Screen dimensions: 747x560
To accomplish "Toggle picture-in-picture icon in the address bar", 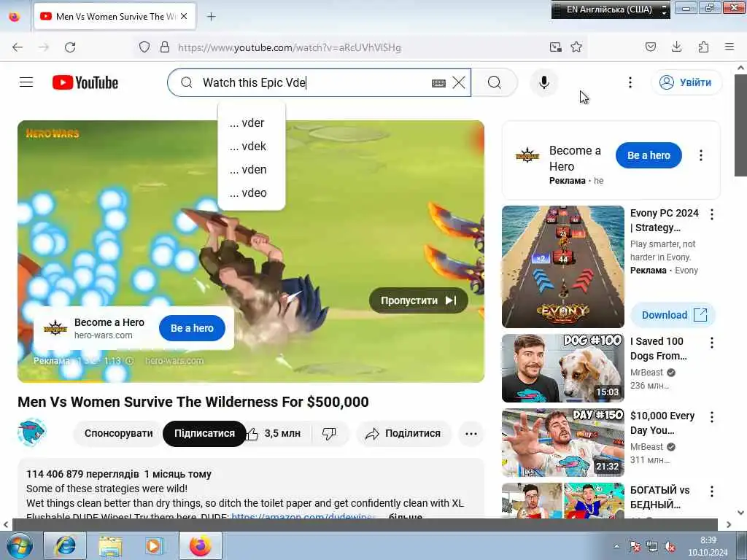I will click(x=555, y=47).
